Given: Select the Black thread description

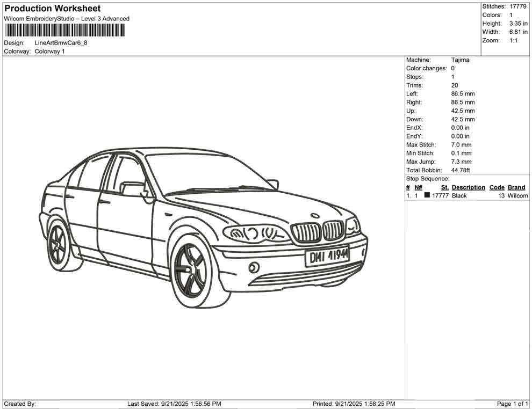Looking at the screenshot, I should tap(459, 195).
